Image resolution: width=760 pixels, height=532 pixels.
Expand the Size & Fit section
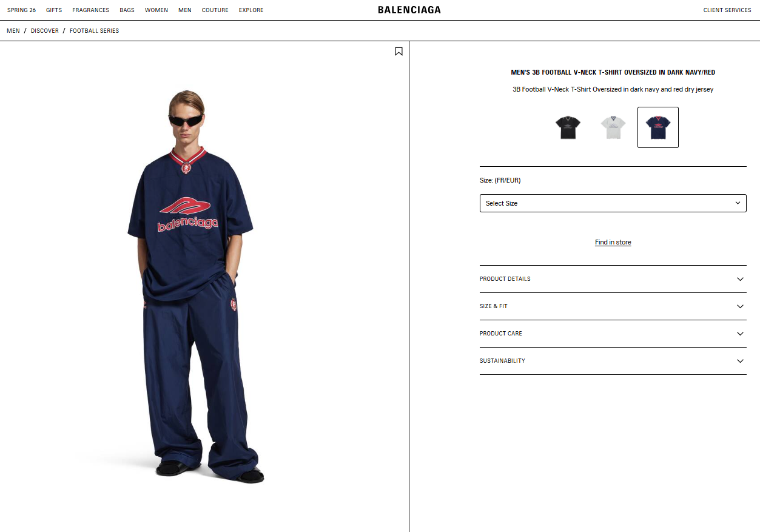pyautogui.click(x=613, y=306)
